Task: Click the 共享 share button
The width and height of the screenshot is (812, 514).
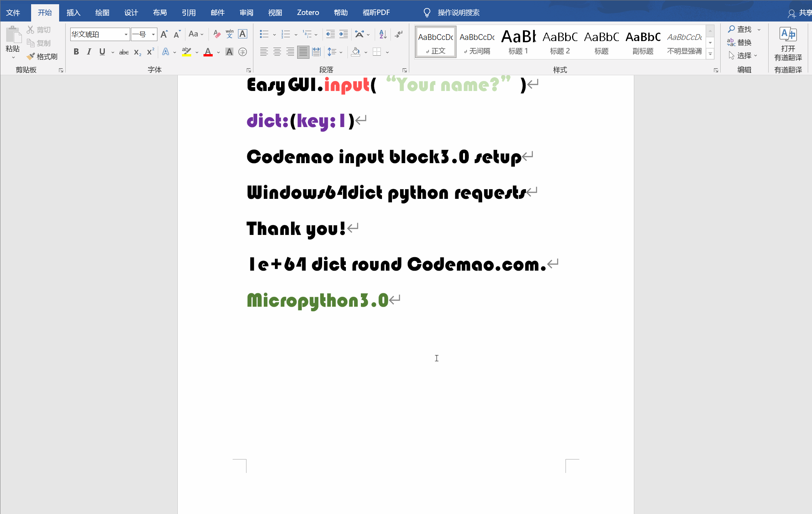Action: pos(799,13)
